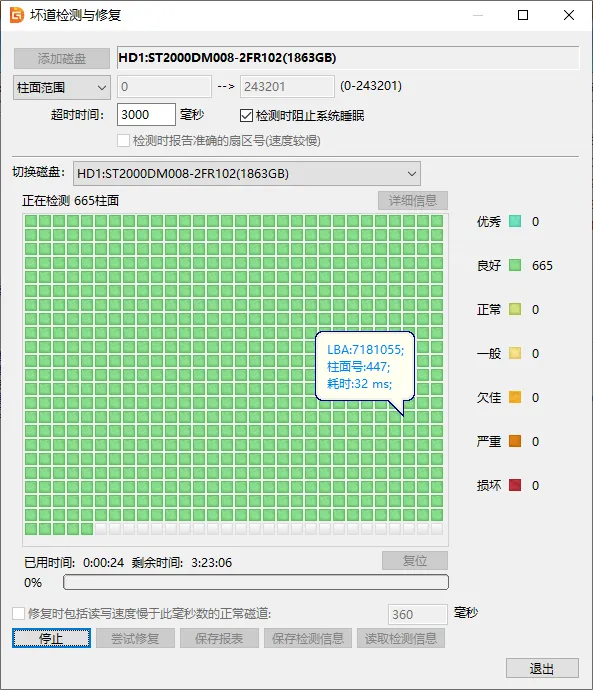Click the DiskGenius app icon in title bar
Viewport: 593px width, 690px height.
click(x=17, y=15)
